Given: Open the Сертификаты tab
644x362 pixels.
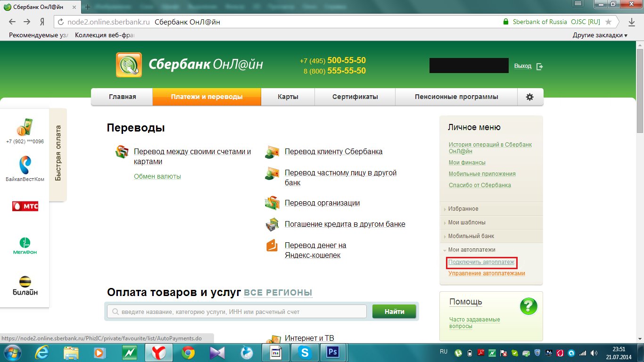Looking at the screenshot, I should coord(355,97).
